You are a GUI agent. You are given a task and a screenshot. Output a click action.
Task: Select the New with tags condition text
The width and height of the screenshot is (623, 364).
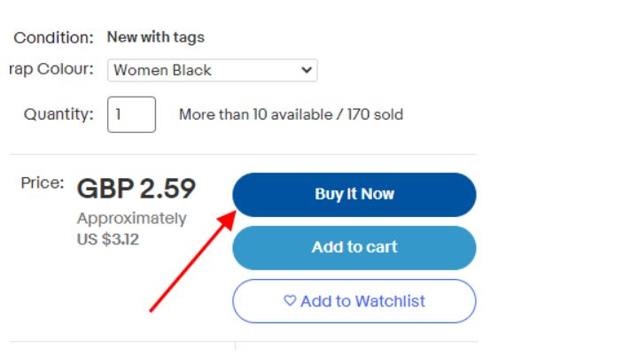pos(156,38)
